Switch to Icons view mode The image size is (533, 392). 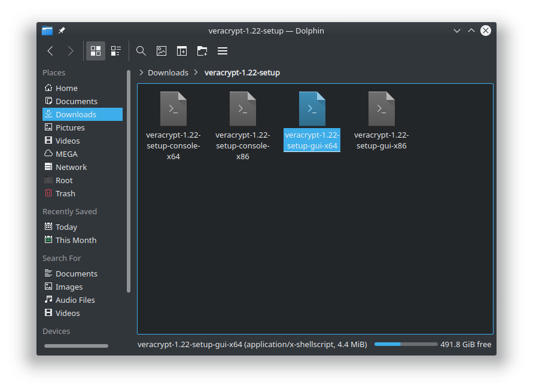coord(96,51)
